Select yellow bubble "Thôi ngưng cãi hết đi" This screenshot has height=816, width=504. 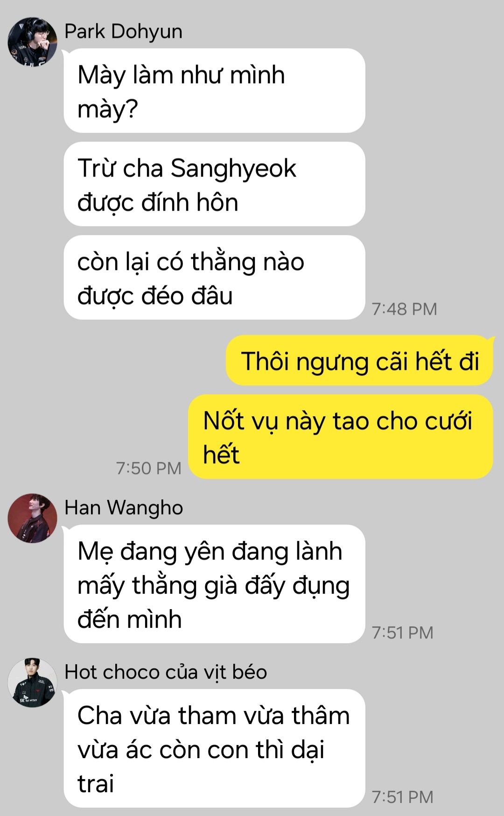359,361
